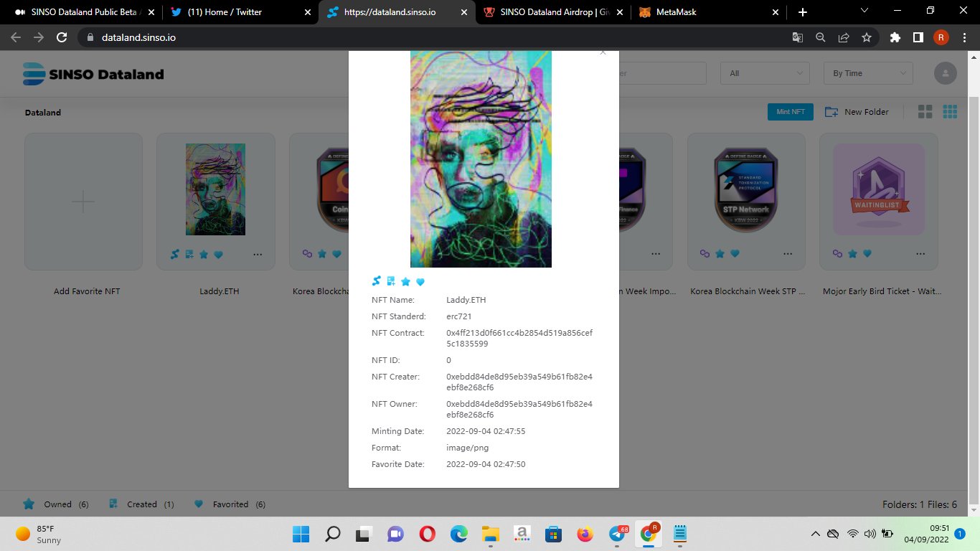Click the Add Favorite NFT plus tile
This screenshot has height=551, width=980.
click(83, 202)
